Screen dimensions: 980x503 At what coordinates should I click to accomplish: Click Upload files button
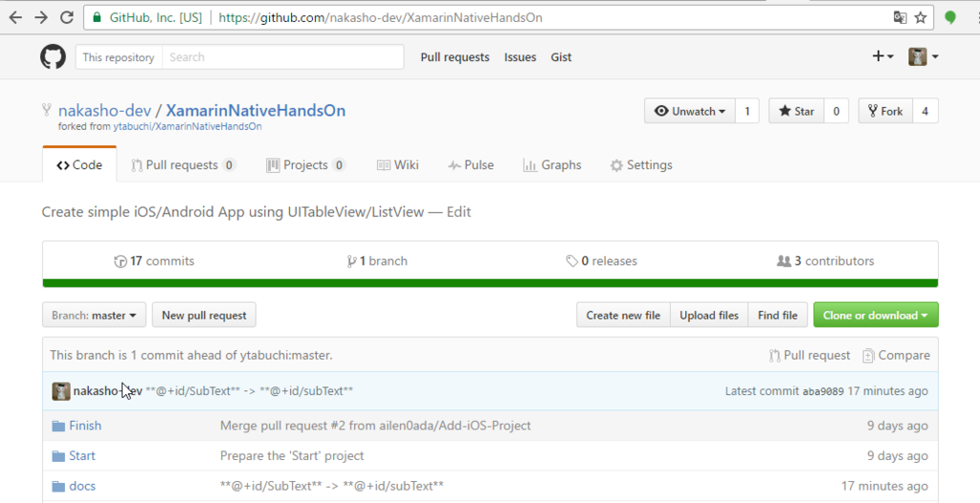709,315
